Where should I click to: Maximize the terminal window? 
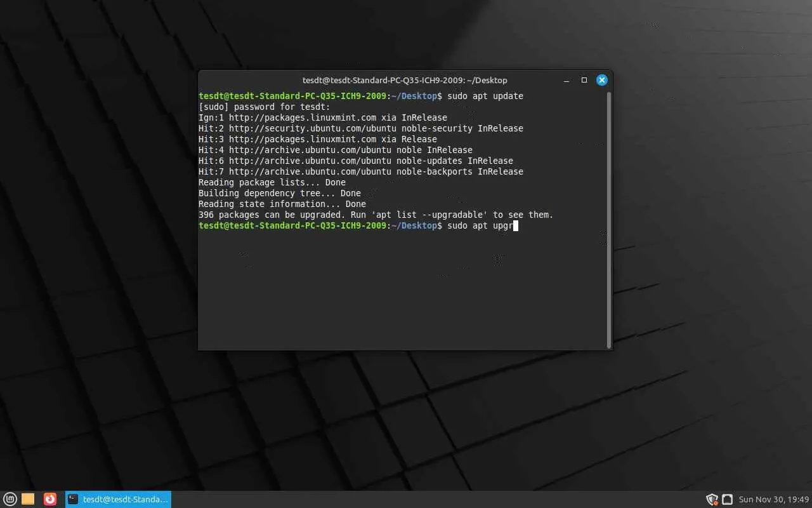[x=584, y=81]
